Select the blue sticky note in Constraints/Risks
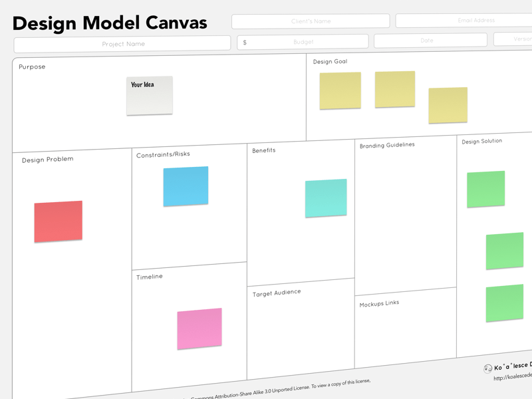 pyautogui.click(x=186, y=186)
